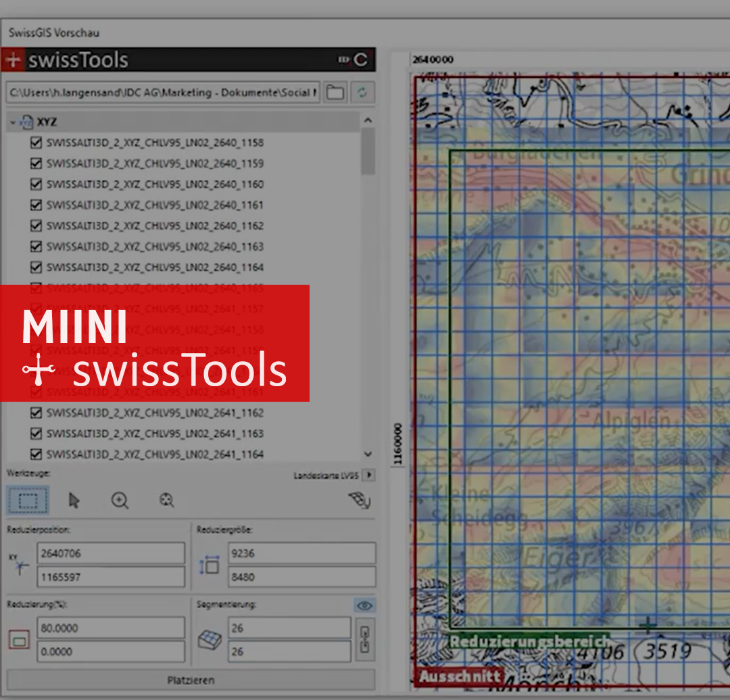Viewport: 730px width, 700px height.
Task: Select the rectangular marquee selection tool
Action: (x=28, y=500)
